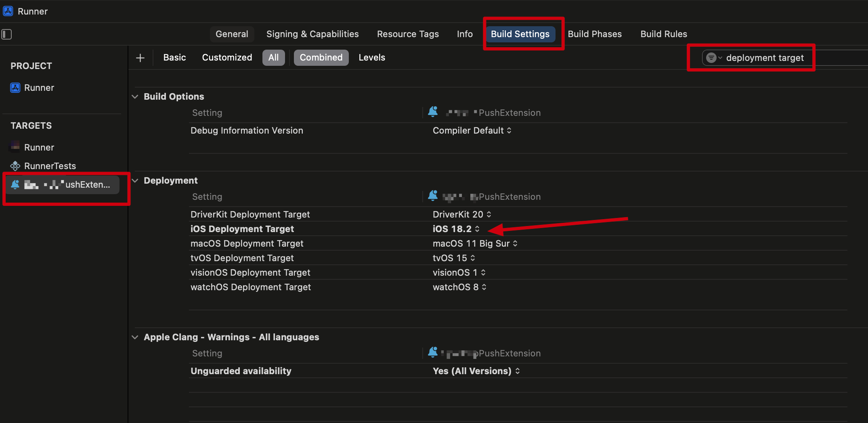Open the Build Rules tab
This screenshot has height=423, width=868.
click(664, 34)
